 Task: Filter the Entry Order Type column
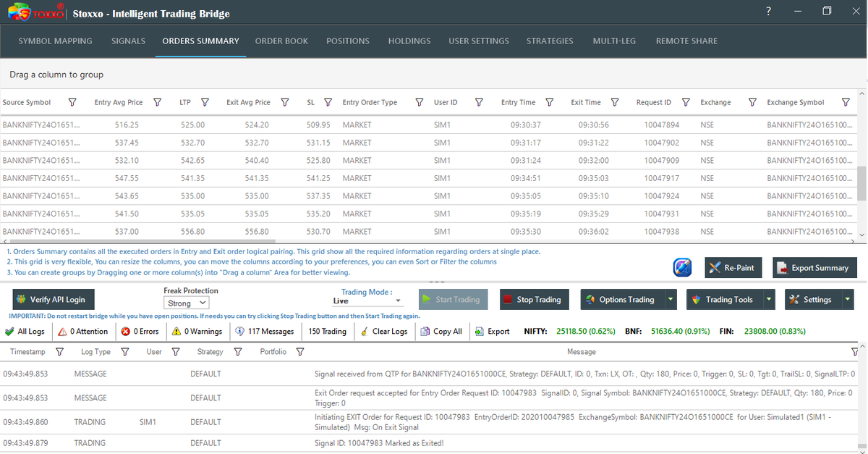[420, 103]
